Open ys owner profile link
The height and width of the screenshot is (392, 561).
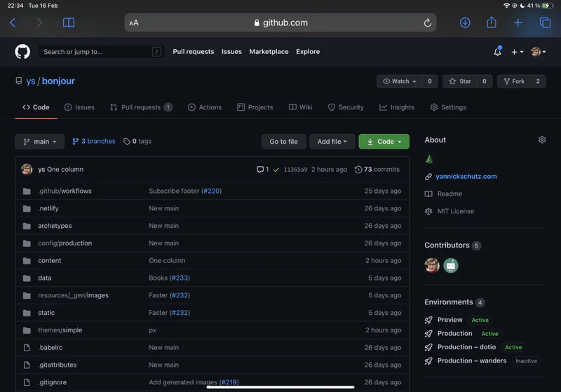(30, 81)
